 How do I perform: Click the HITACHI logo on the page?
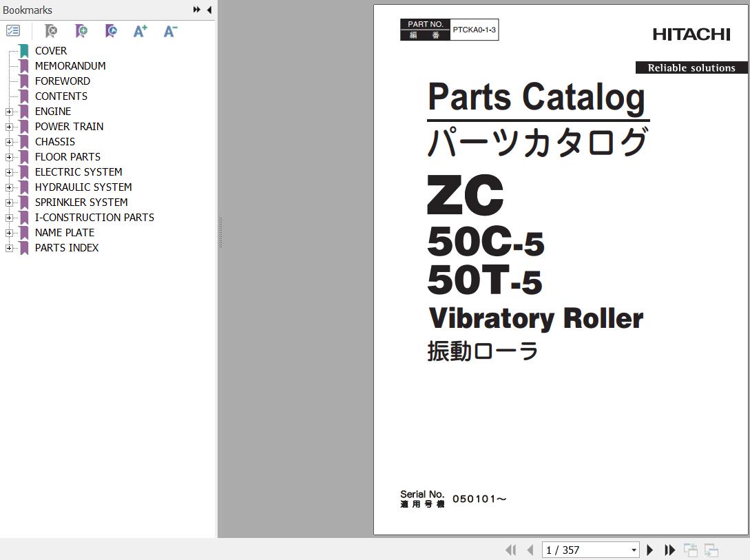[x=691, y=34]
